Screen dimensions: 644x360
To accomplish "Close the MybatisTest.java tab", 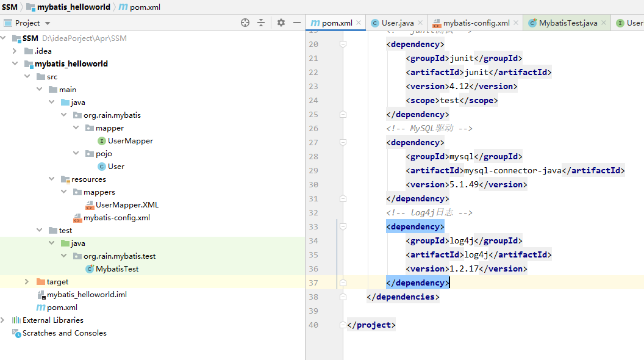I will point(604,23).
